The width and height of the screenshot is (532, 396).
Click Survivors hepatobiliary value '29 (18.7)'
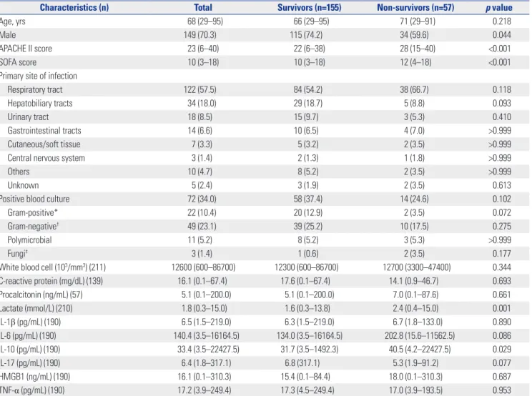[308, 104]
